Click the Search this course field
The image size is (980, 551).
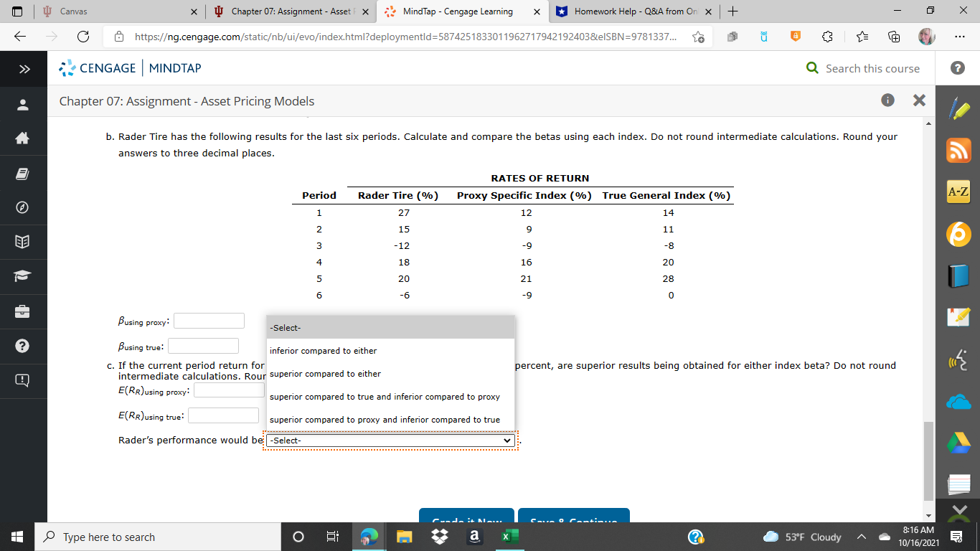872,68
